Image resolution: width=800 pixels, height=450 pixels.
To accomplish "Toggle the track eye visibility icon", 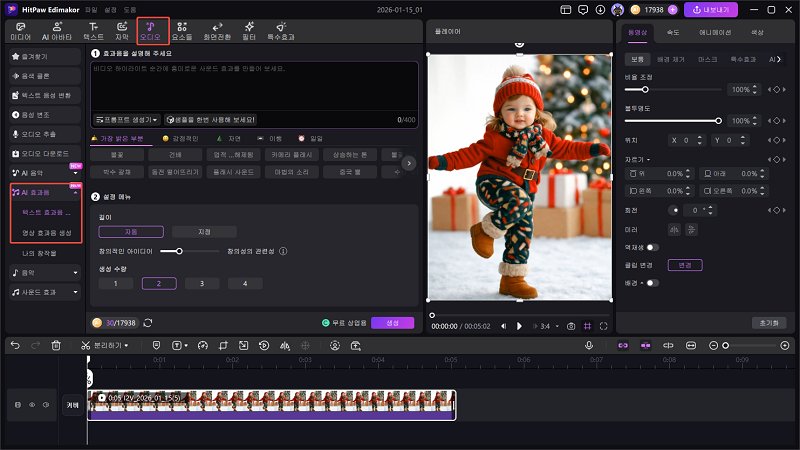I will click(x=32, y=405).
